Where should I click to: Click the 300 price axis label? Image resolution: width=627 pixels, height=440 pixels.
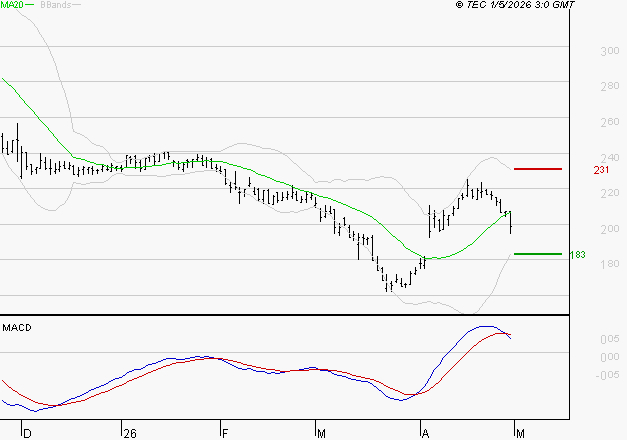point(610,51)
